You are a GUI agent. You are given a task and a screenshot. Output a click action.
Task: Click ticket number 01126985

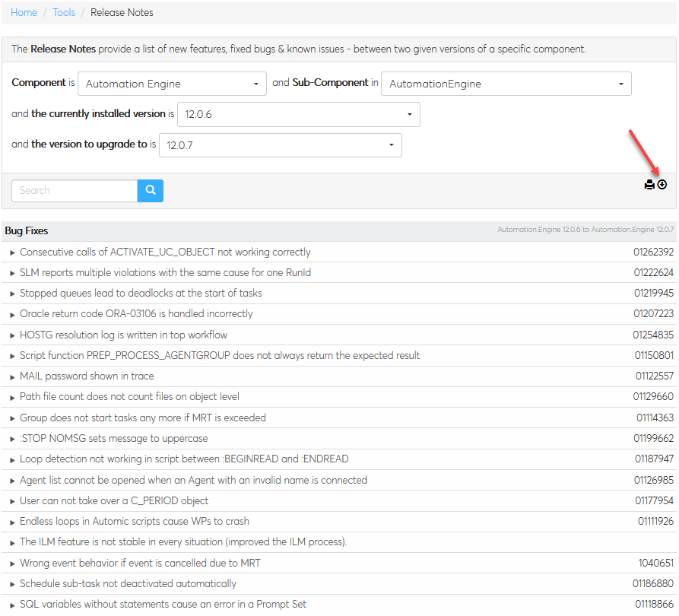654,481
